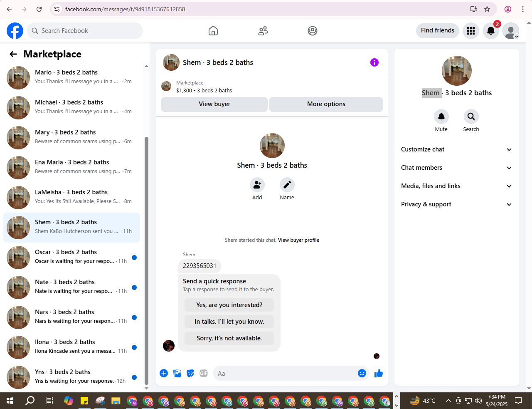Viewport: 532px width, 409px height.
Task: Search in conversation magnifier icon
Action: 471,117
